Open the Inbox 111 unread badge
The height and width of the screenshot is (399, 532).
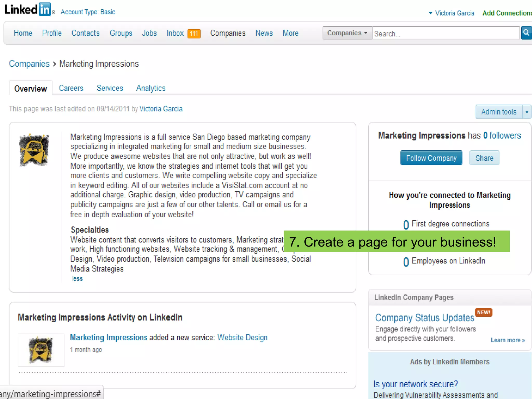[194, 34]
